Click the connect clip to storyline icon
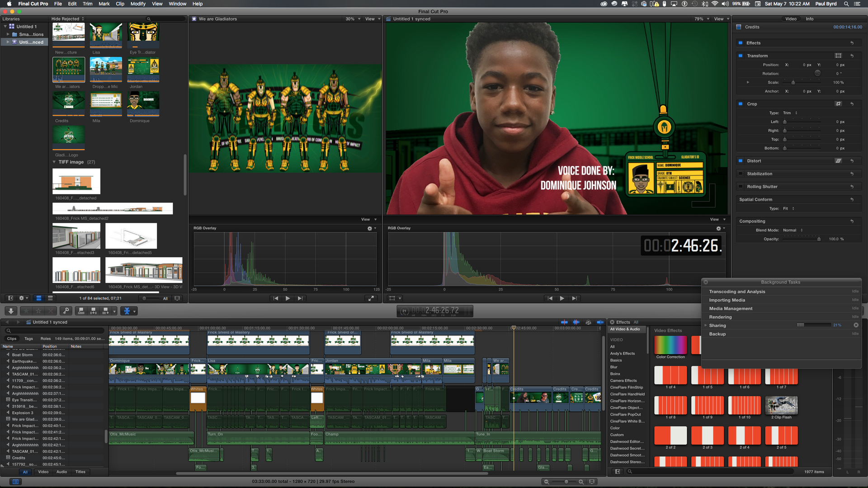The width and height of the screenshot is (868, 488). 81,311
